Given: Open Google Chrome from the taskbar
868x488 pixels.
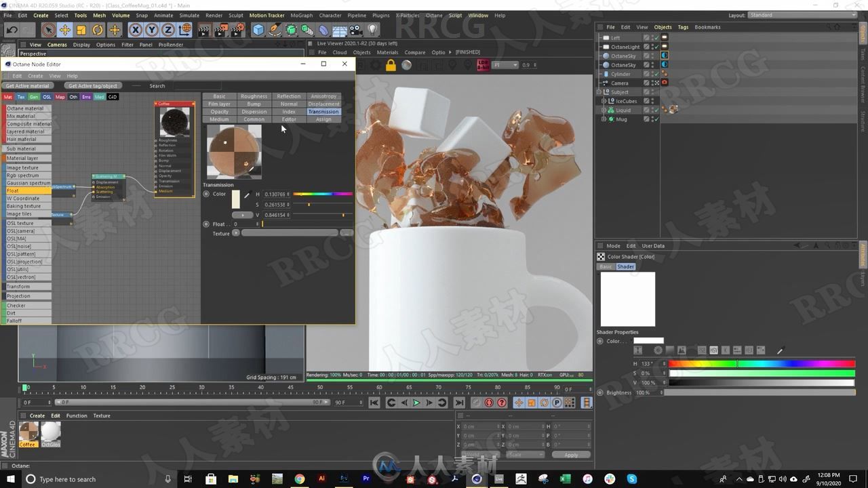Looking at the screenshot, I should (x=300, y=479).
